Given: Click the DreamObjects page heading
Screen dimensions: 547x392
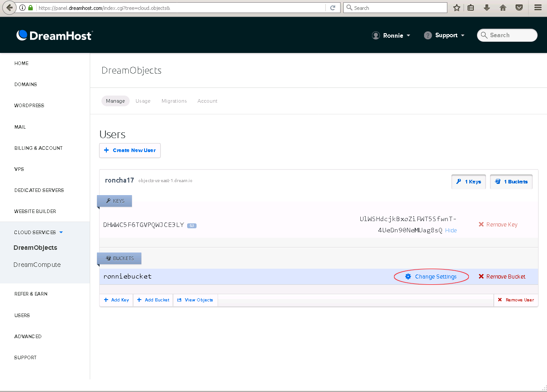Looking at the screenshot, I should (131, 70).
